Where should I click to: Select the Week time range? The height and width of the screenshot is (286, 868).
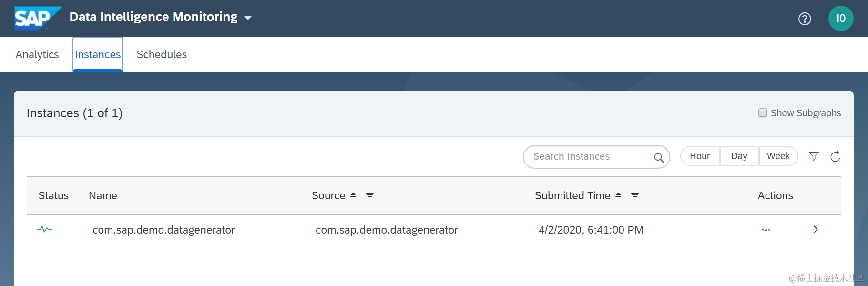(x=778, y=156)
